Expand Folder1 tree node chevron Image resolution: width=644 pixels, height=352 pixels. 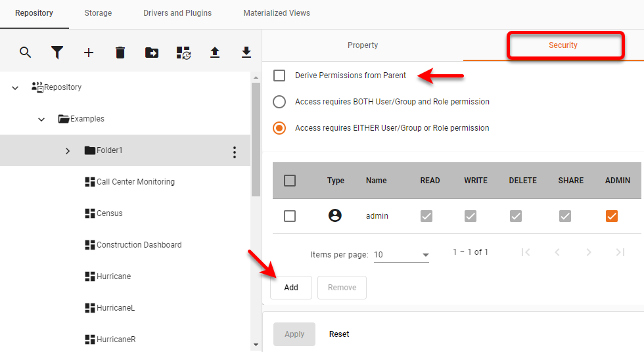coord(68,151)
